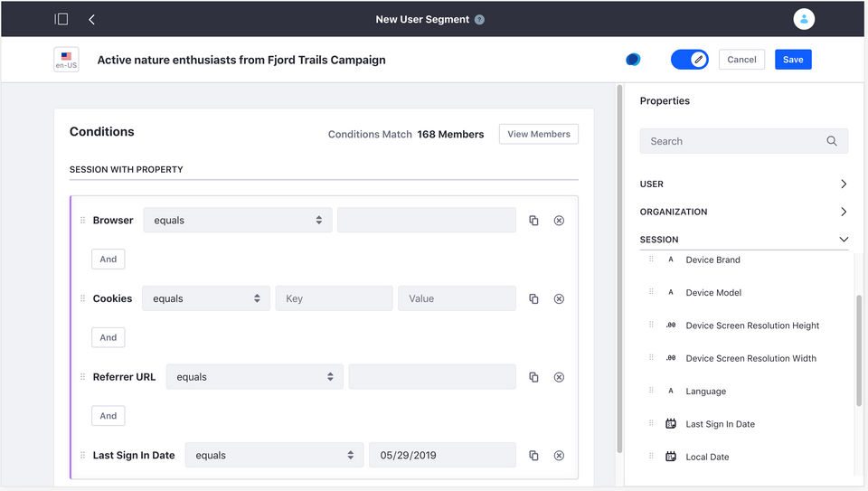Viewport: 868px width, 491px height.
Task: Duplicate the Referrer URL condition
Action: (x=533, y=377)
